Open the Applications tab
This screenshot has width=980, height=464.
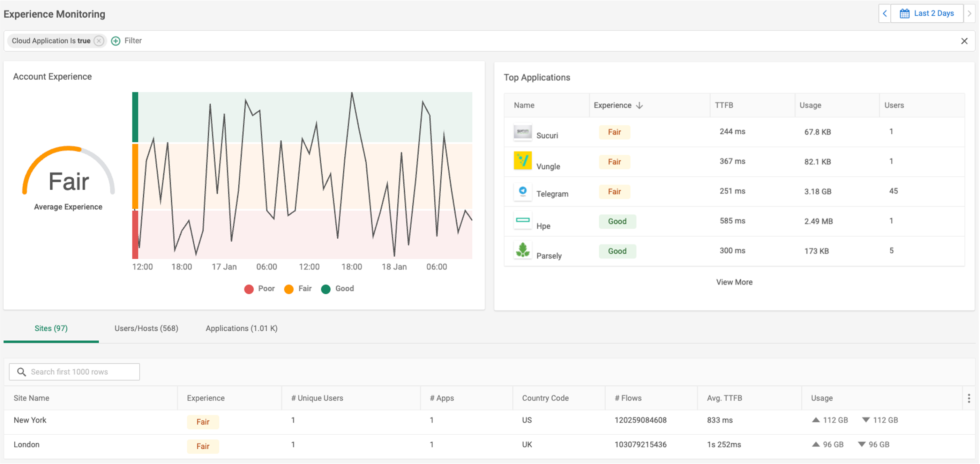[x=241, y=328]
